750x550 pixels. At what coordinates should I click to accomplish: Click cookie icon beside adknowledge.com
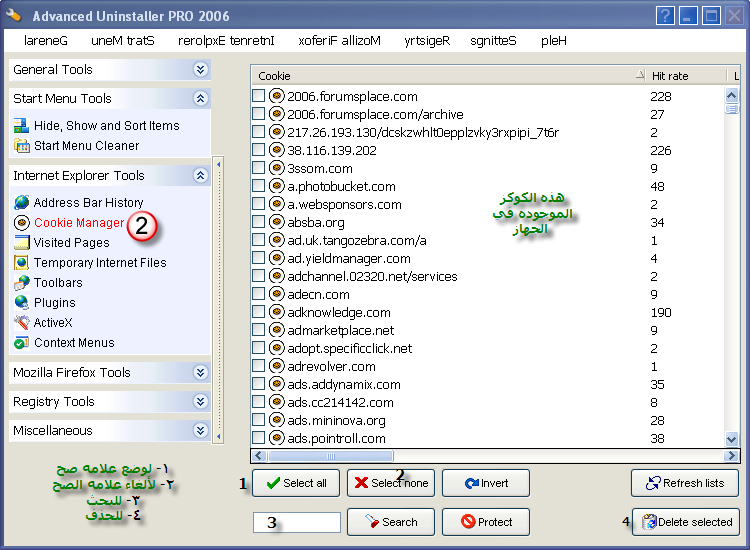click(276, 312)
